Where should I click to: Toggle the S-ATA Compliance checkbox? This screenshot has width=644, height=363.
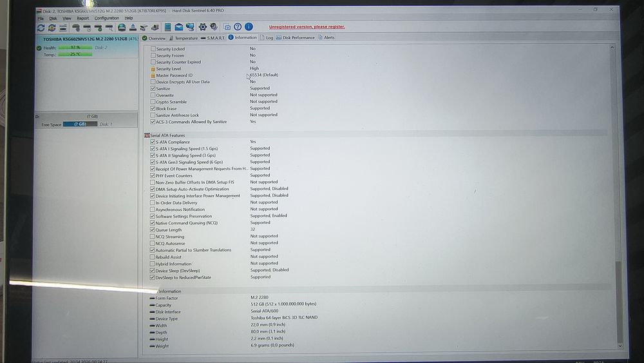pyautogui.click(x=153, y=142)
